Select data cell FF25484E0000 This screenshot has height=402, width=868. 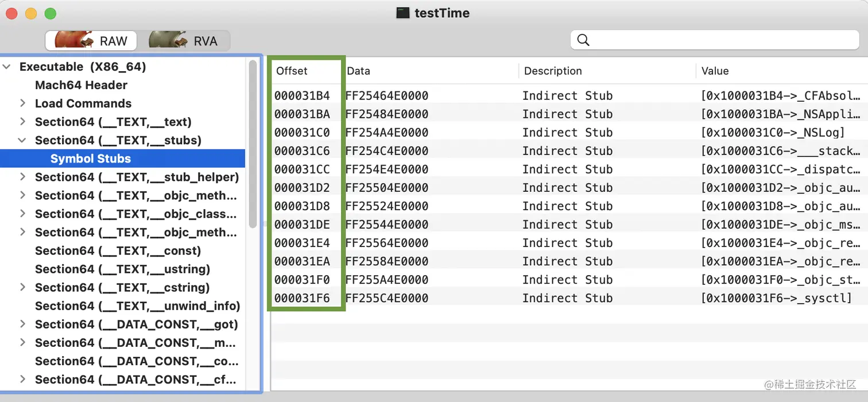tap(387, 114)
